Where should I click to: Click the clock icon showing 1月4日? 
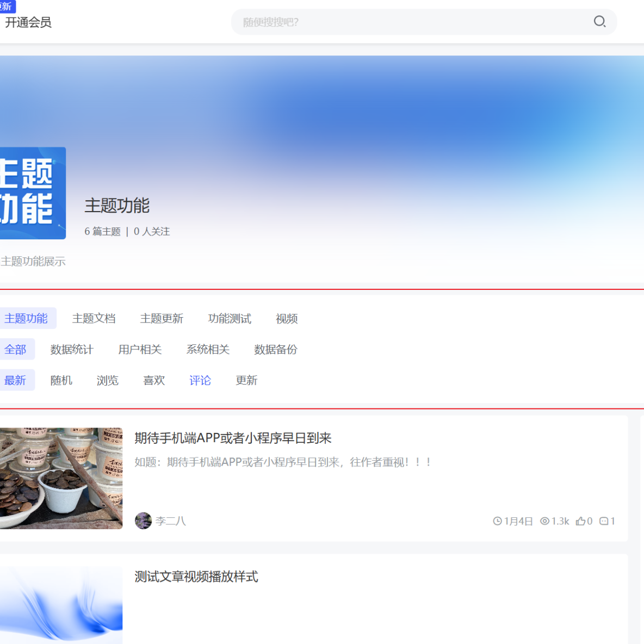tap(497, 521)
